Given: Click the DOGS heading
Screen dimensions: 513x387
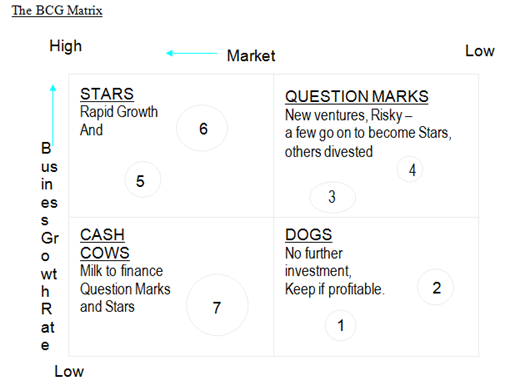Looking at the screenshot, I should pyautogui.click(x=309, y=235).
